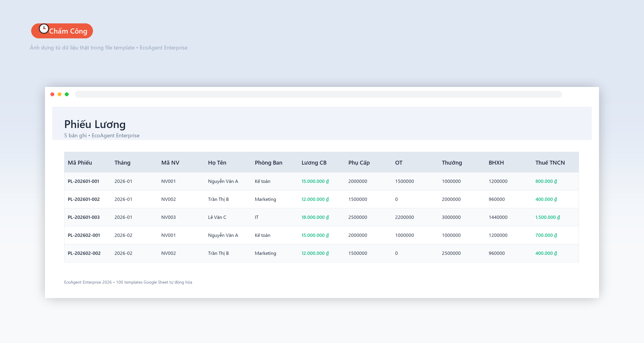Click the 2500000 bonus value in last row
The height and width of the screenshot is (343, 644).
[451, 253]
